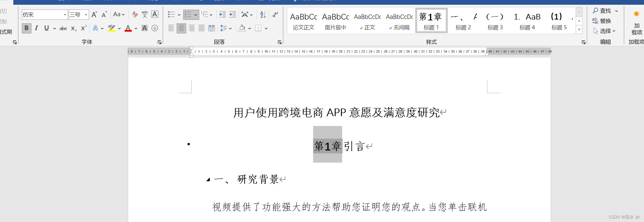
Task: Sort paragraphs A to Z icon
Action: coord(263,14)
